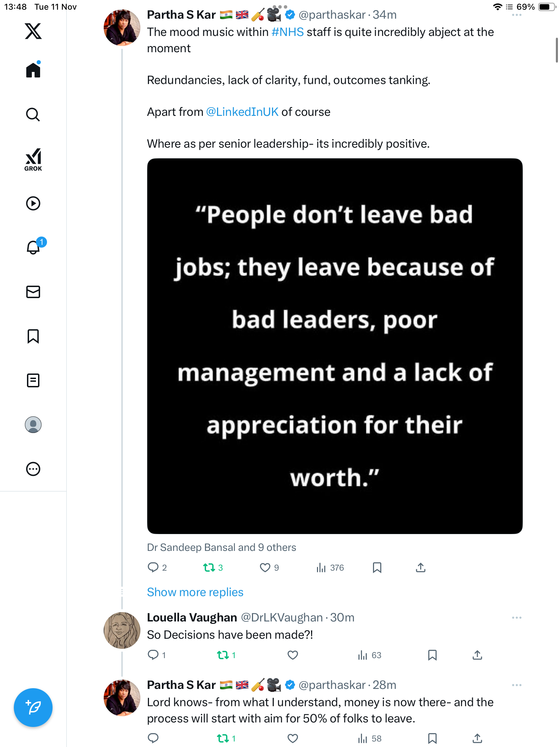Open more options for Louella Vaughan's reply
The image size is (560, 747).
[516, 618]
